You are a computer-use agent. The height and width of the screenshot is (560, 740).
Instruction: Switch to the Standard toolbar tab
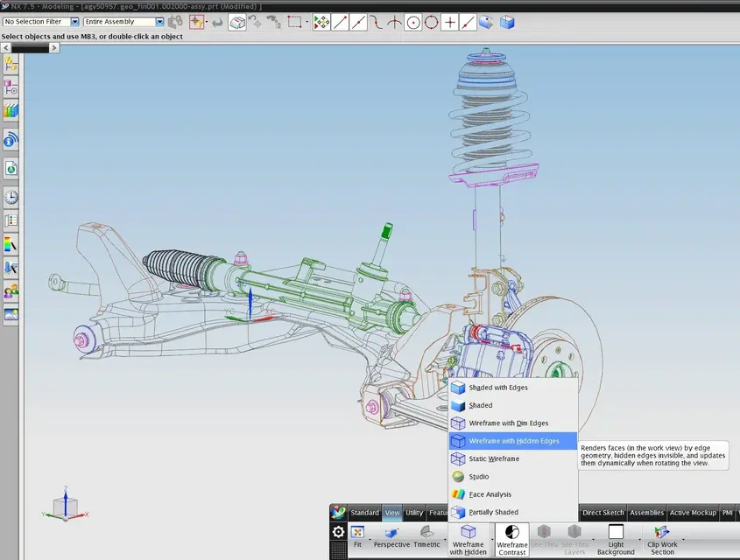tap(364, 513)
